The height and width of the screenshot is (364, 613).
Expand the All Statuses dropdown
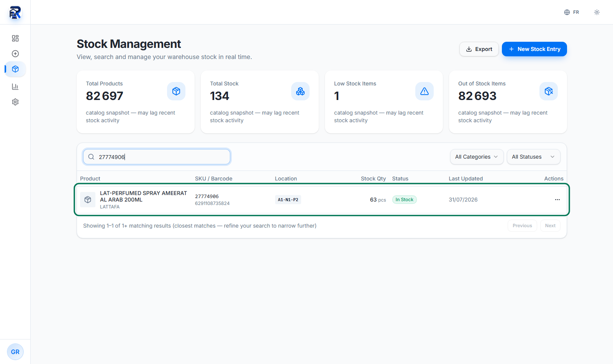click(x=533, y=157)
